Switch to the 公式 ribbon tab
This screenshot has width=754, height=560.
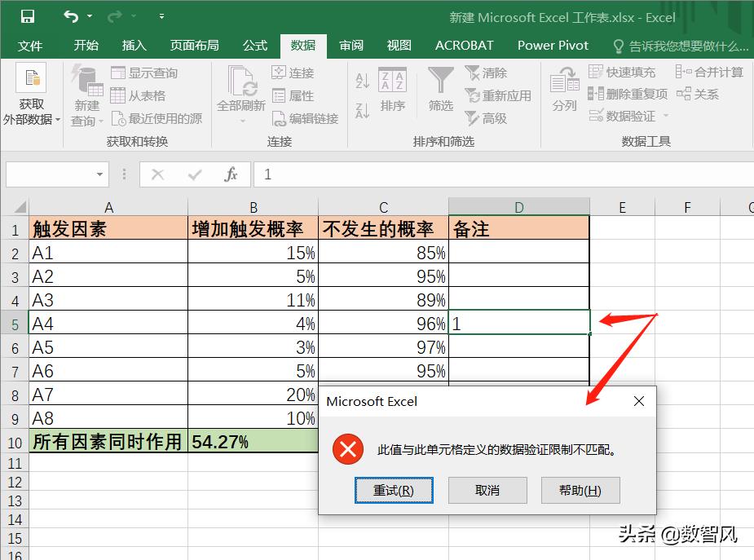pos(254,46)
